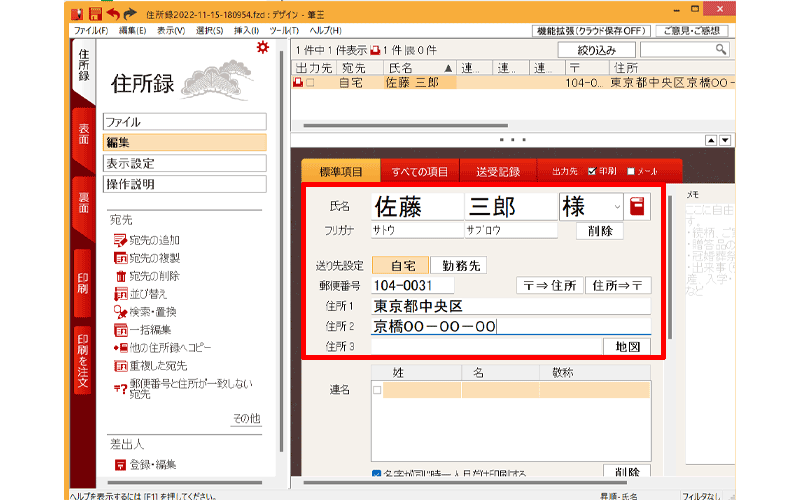This screenshot has height=500, width=800.
Task: Select 宛先の追加 icon item
Action: pyautogui.click(x=146, y=240)
